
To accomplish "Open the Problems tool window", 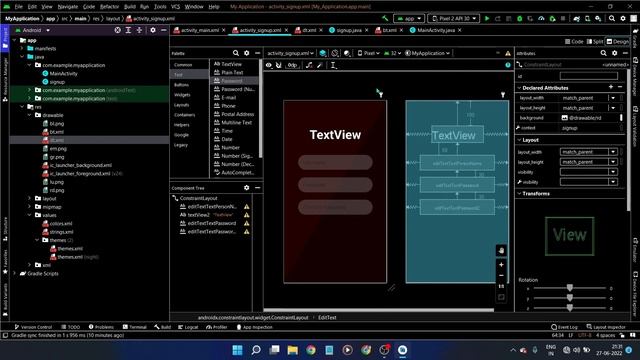I will (101, 327).
